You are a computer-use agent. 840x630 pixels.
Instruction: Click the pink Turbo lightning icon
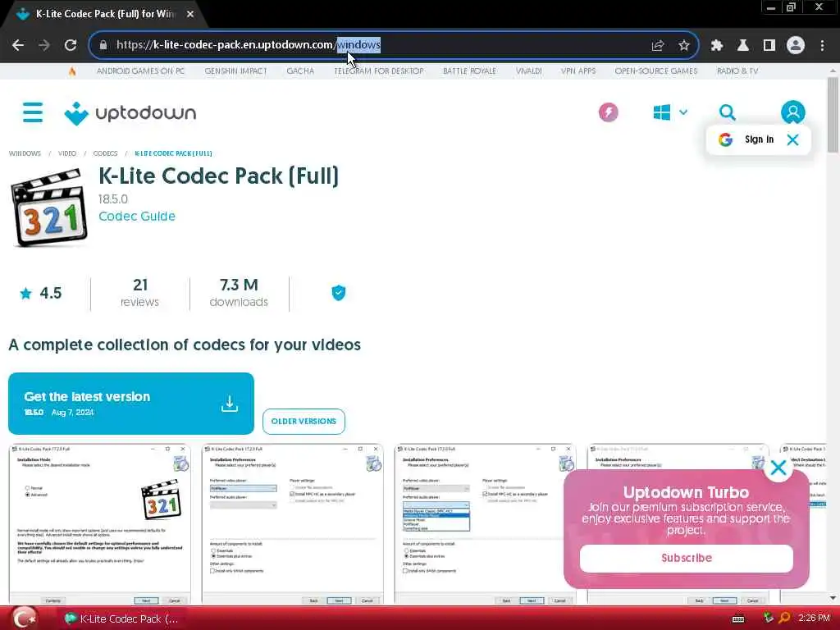coord(608,112)
